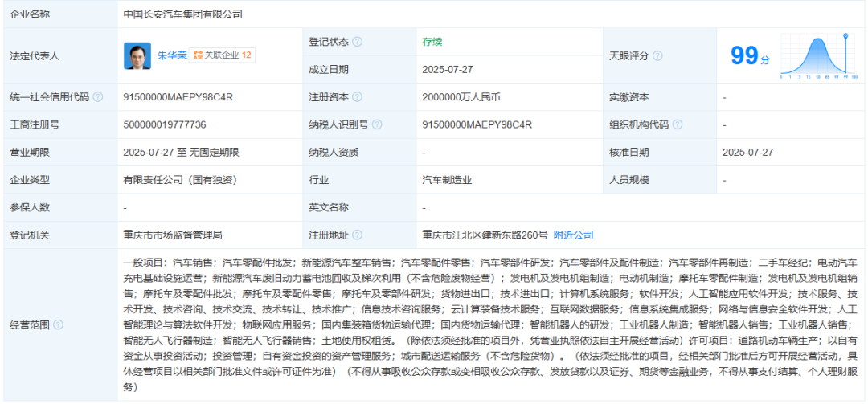Click registration number 500000019777736
The width and height of the screenshot is (868, 404).
(x=165, y=124)
